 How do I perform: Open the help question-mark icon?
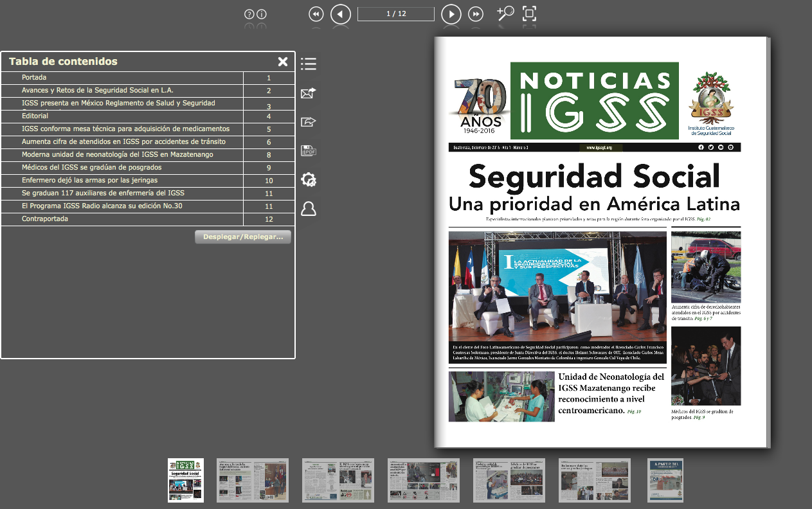pyautogui.click(x=249, y=14)
